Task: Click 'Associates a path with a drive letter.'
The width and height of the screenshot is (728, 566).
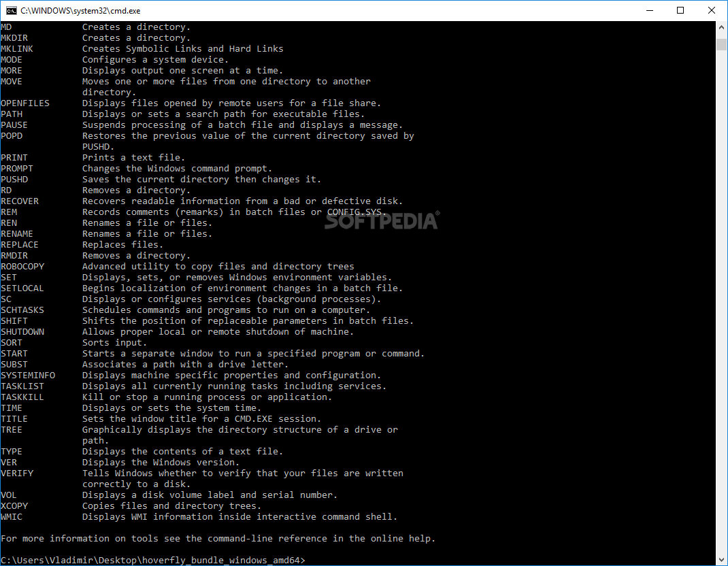Action: [185, 365]
